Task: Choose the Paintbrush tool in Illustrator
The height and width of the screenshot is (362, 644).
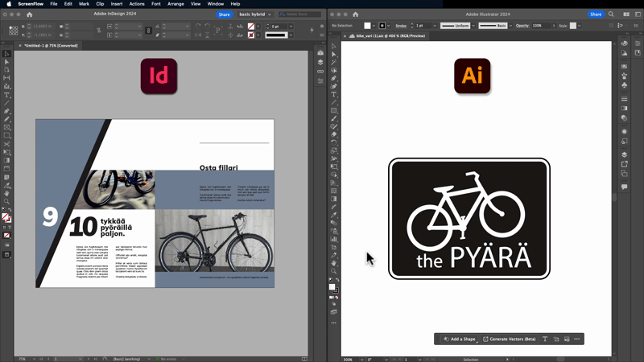Action: coord(334,118)
